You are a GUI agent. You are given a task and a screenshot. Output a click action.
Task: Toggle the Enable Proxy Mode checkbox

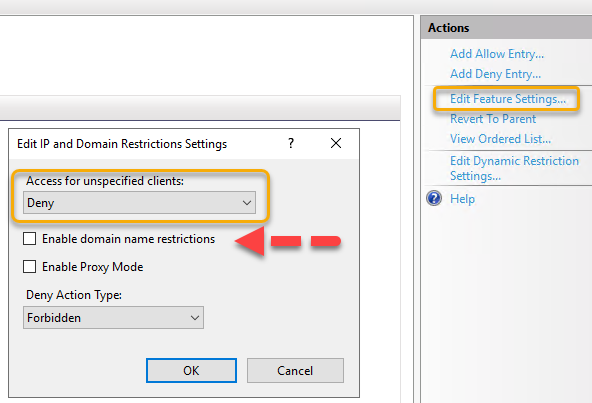coord(29,267)
